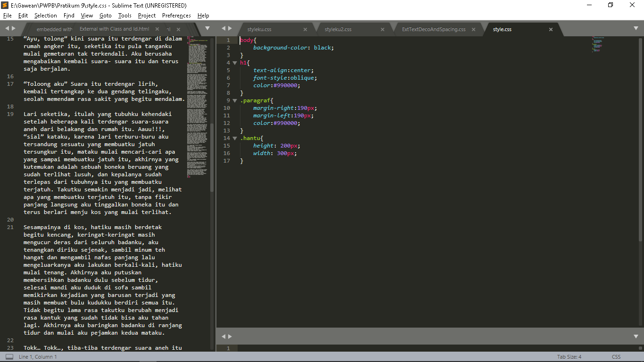
Task: Open the Preferences menu
Action: (176, 16)
